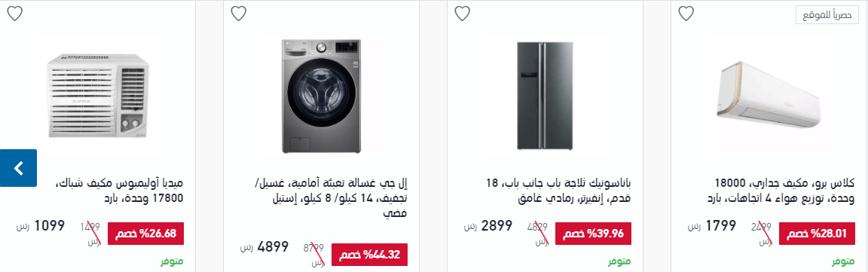Open the LG front-load washer product image
868x272 pixels.
pos(321,96)
